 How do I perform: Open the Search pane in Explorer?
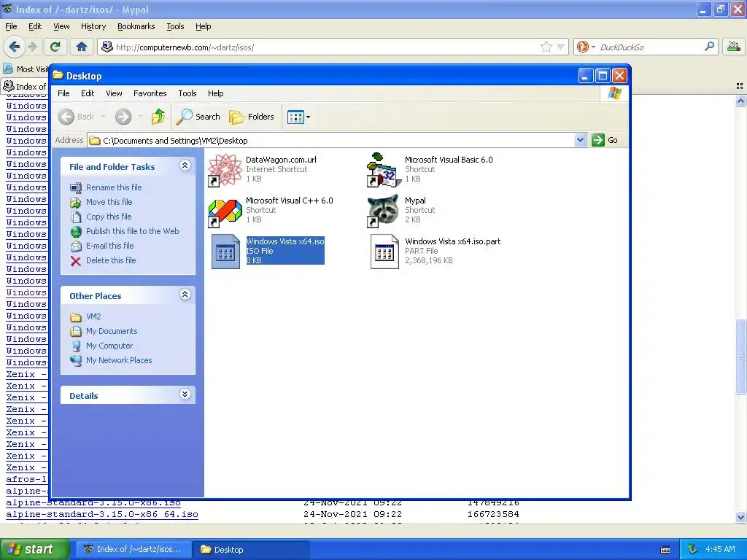198,117
